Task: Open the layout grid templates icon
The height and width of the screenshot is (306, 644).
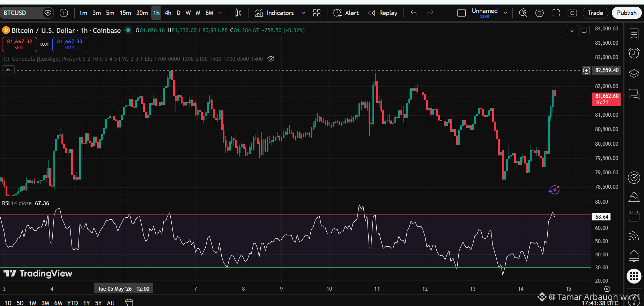Action: (x=317, y=13)
